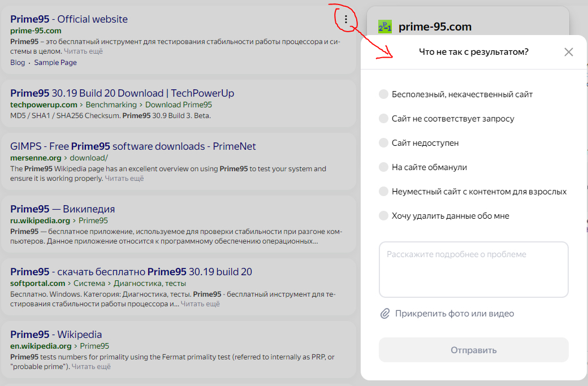588x386 pixels.
Task: Open the 'Benchmarking' breadcrumb link
Action: click(x=111, y=105)
